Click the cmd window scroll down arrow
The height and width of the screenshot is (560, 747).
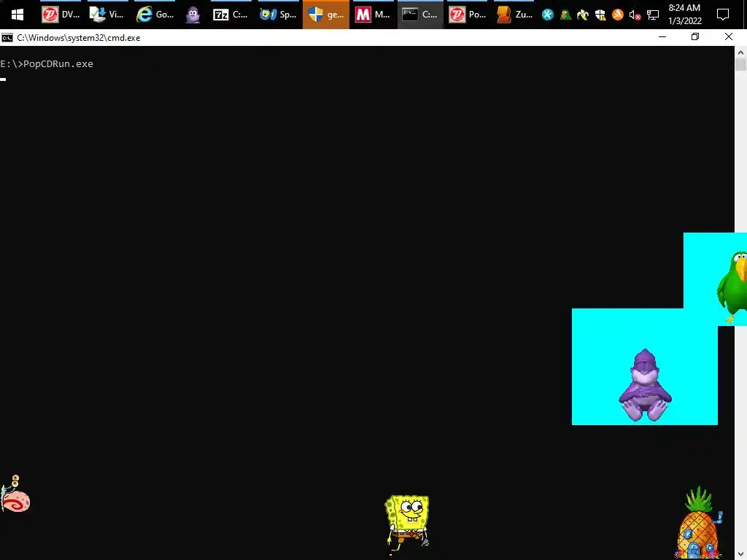741,554
